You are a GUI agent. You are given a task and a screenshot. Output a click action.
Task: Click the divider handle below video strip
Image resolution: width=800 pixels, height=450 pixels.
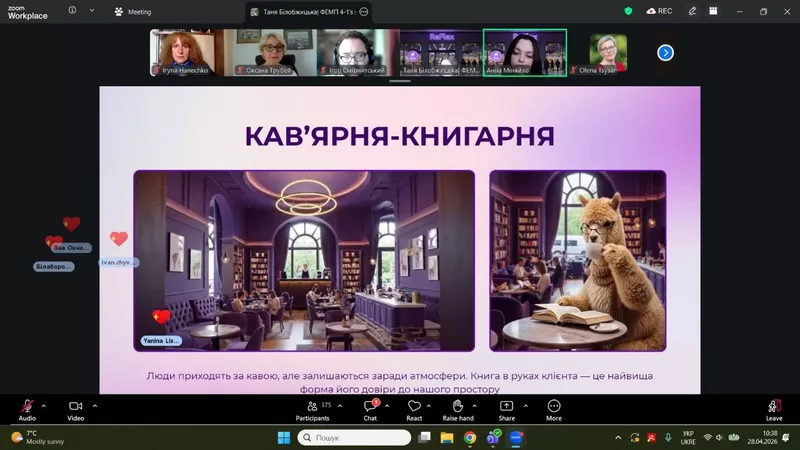click(399, 81)
